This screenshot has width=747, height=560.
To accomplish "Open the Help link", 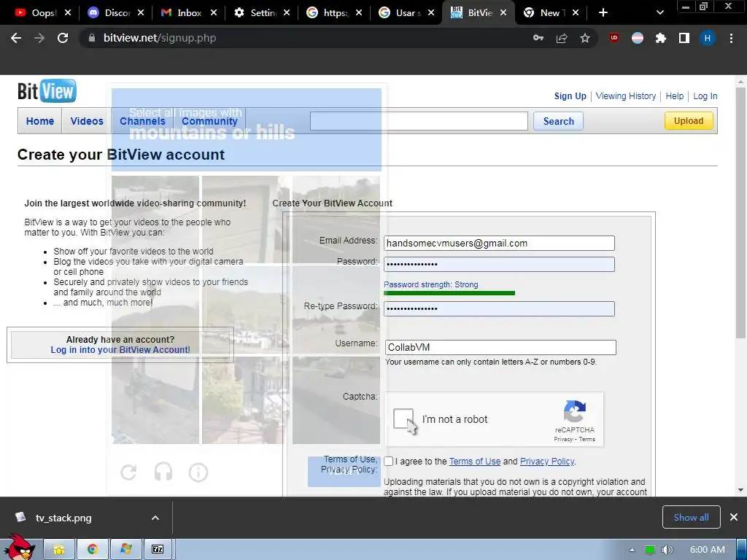I will coord(674,96).
